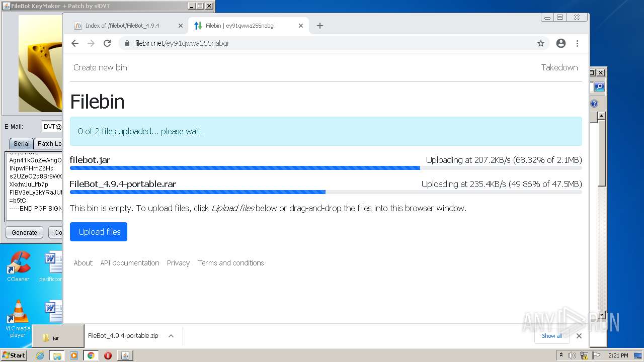Open the API documentation link
644x362 pixels.
point(130,263)
